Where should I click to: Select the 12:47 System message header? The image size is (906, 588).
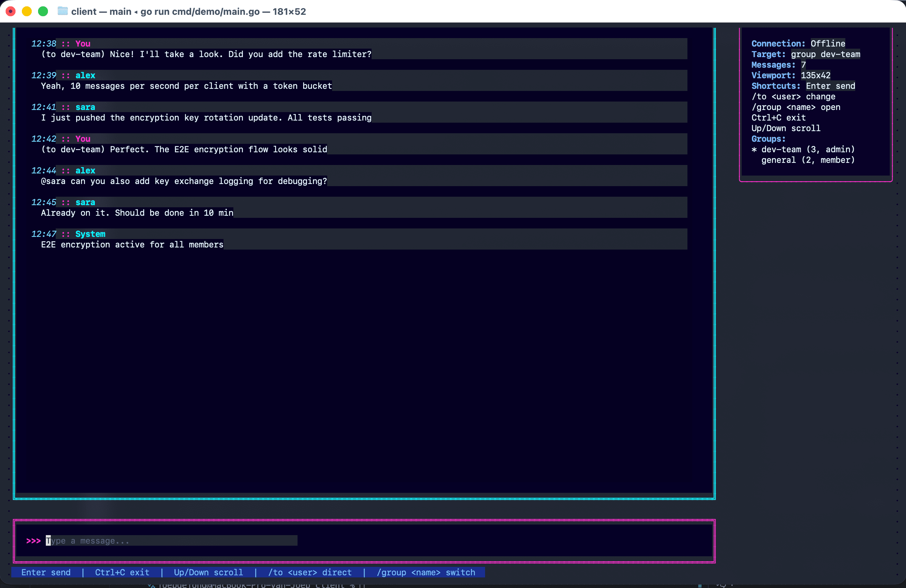pos(68,234)
